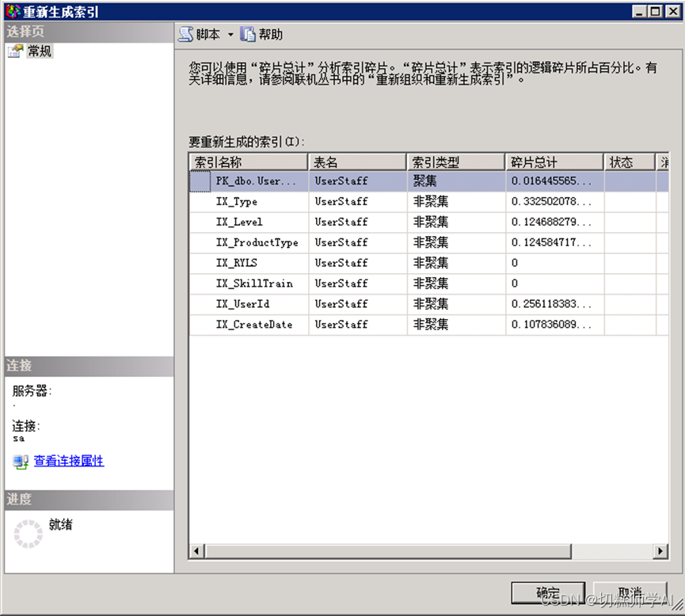Select the 常规 page icon
The image size is (685, 616).
pos(15,51)
